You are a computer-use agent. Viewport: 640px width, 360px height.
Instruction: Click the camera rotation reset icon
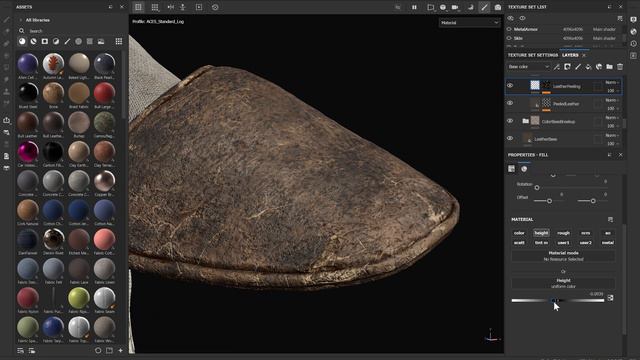click(x=215, y=7)
